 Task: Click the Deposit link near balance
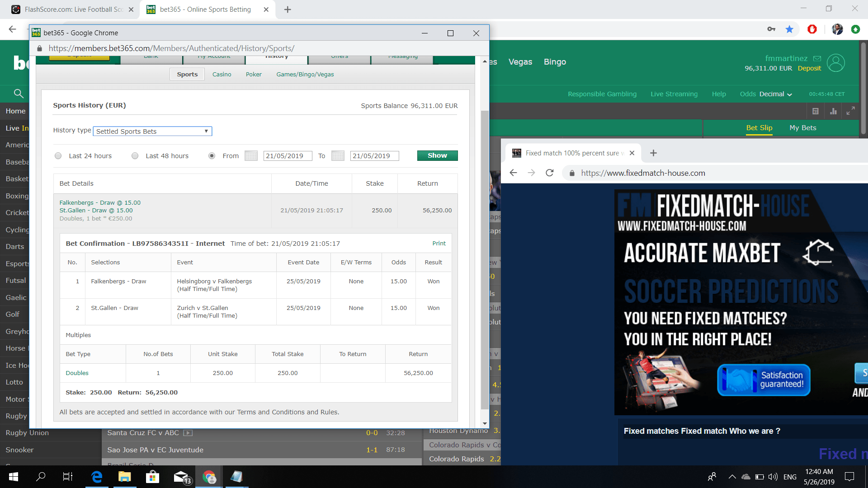(809, 68)
